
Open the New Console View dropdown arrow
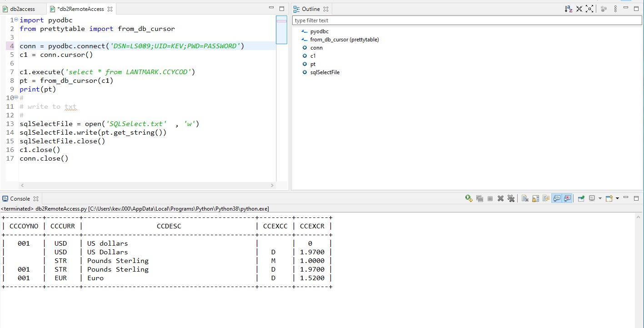[617, 198]
